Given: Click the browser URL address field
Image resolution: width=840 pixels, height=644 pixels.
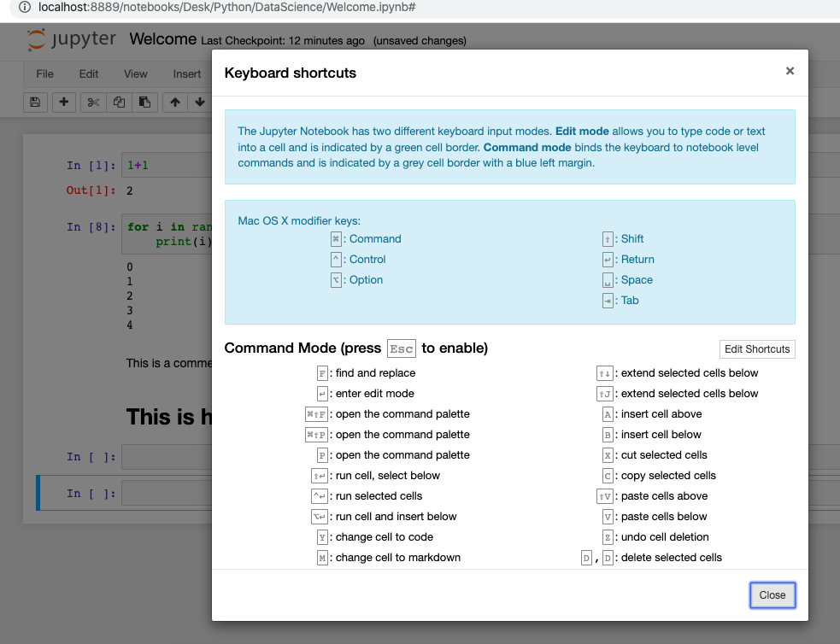Looking at the screenshot, I should (x=226, y=7).
